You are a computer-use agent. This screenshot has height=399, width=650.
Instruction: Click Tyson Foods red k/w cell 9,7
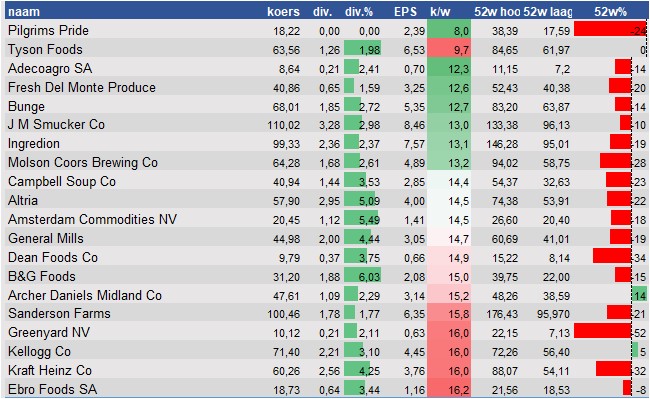pyautogui.click(x=449, y=50)
